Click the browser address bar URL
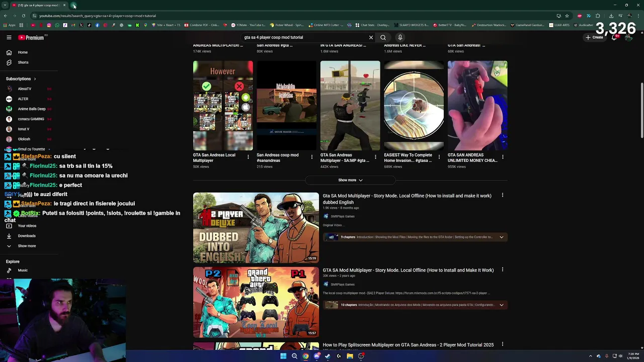644x362 pixels. [x=98, y=16]
